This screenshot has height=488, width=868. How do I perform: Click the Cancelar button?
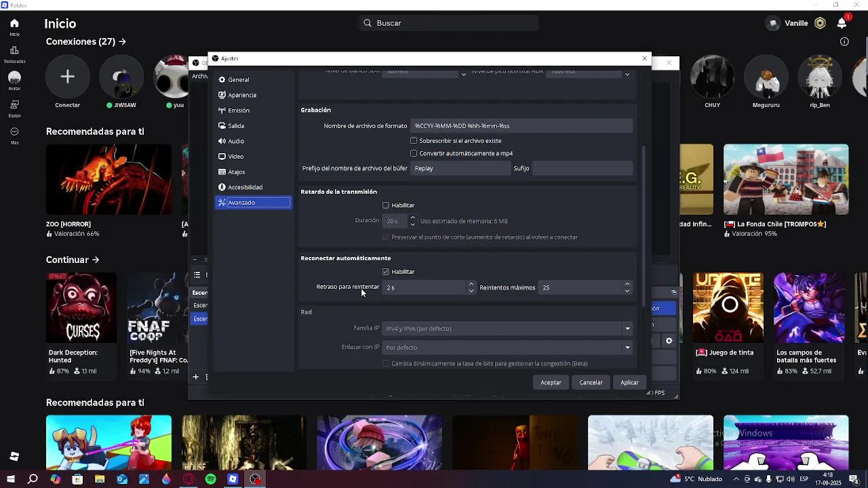[x=591, y=383]
